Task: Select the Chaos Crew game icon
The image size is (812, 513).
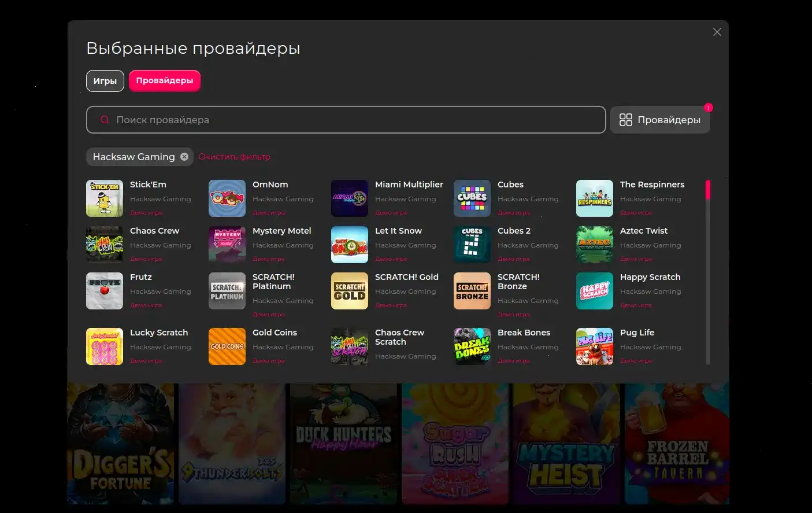Action: [104, 245]
